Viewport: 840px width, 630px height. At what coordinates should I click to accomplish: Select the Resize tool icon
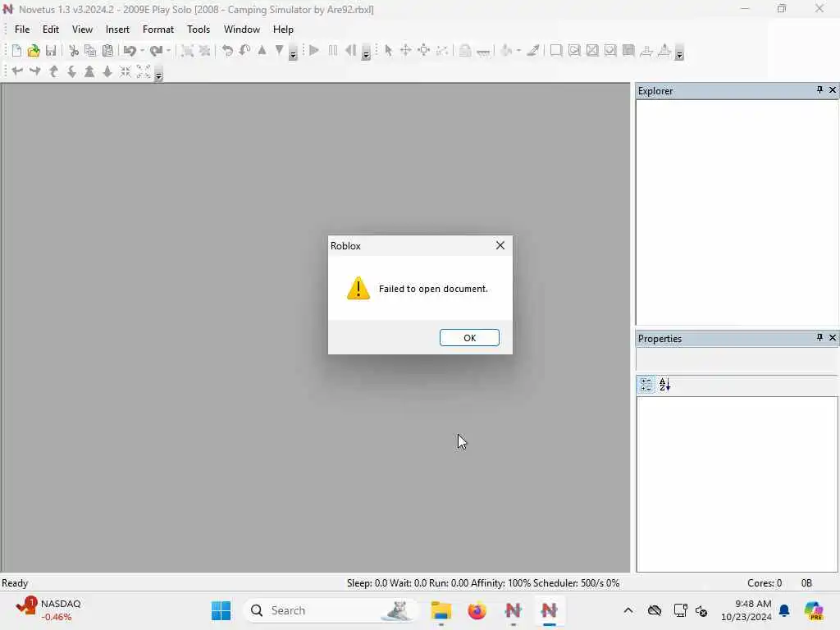(424, 51)
